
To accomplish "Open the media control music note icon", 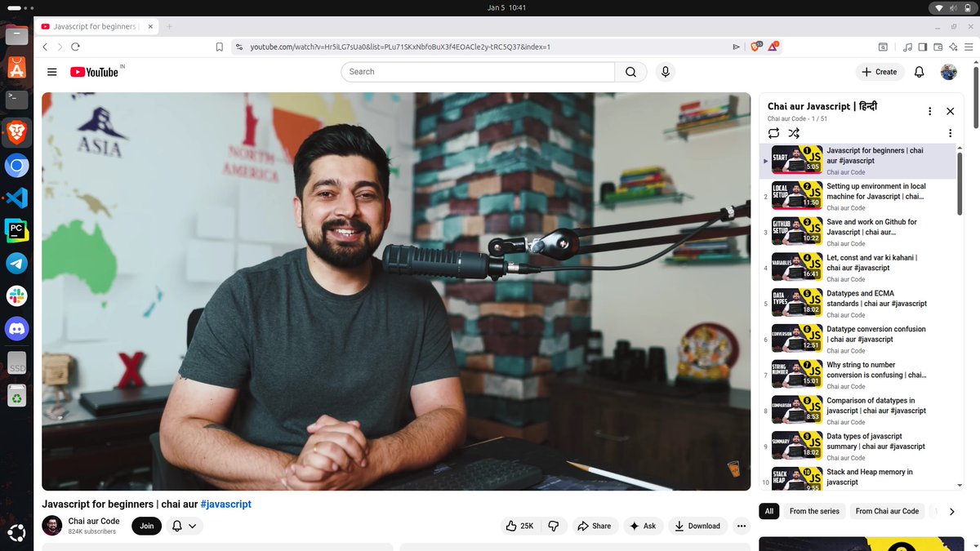I will pos(908,47).
